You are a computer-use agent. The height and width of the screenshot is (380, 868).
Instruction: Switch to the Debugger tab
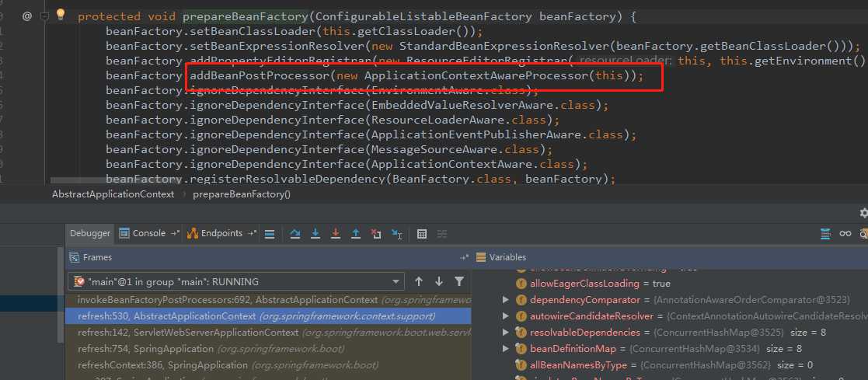click(89, 234)
